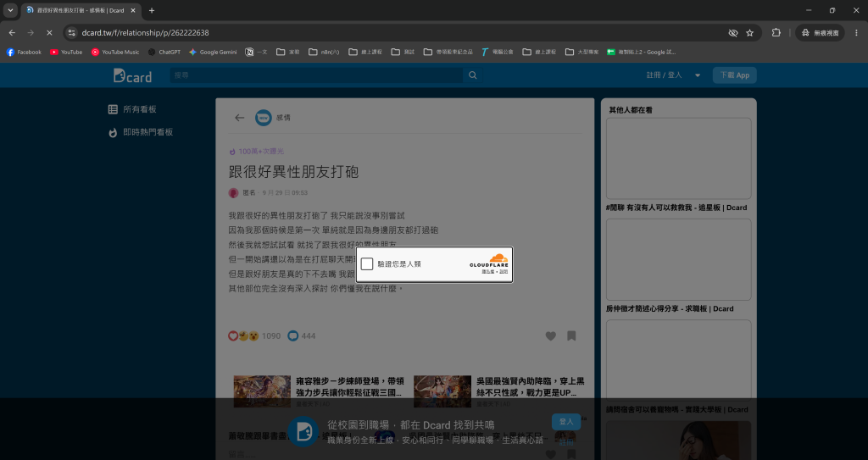Click the 100萬+次曝光 label

tap(261, 151)
